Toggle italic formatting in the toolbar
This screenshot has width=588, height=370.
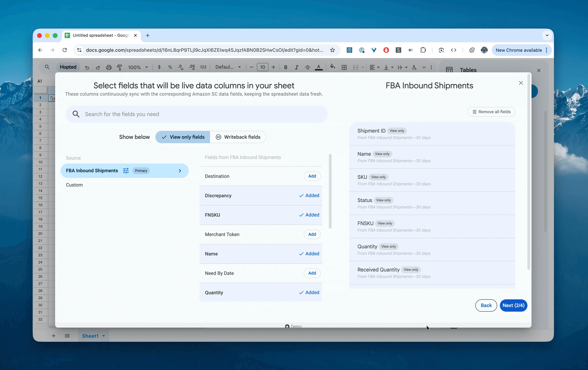296,67
